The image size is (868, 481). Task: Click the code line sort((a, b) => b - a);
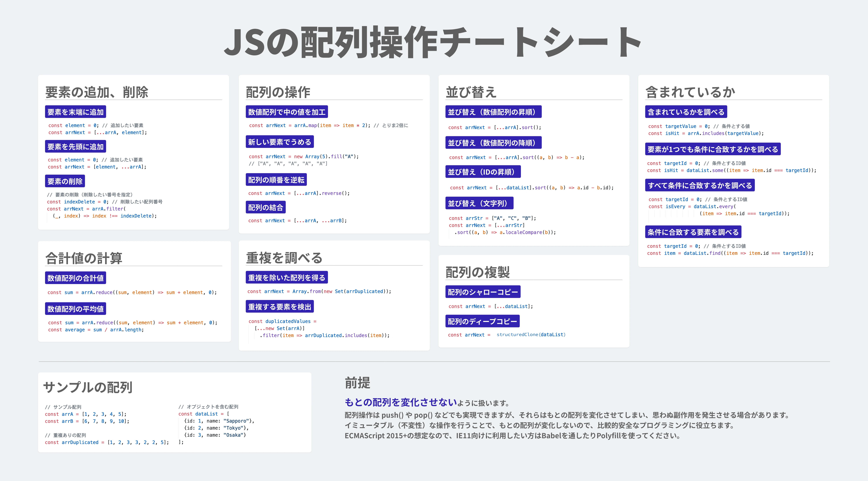[x=517, y=158]
